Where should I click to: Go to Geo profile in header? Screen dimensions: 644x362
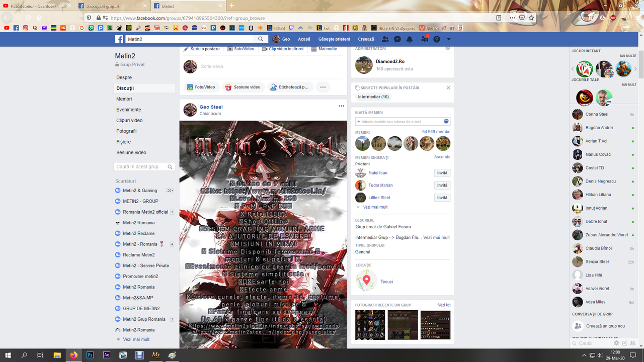tap(281, 39)
